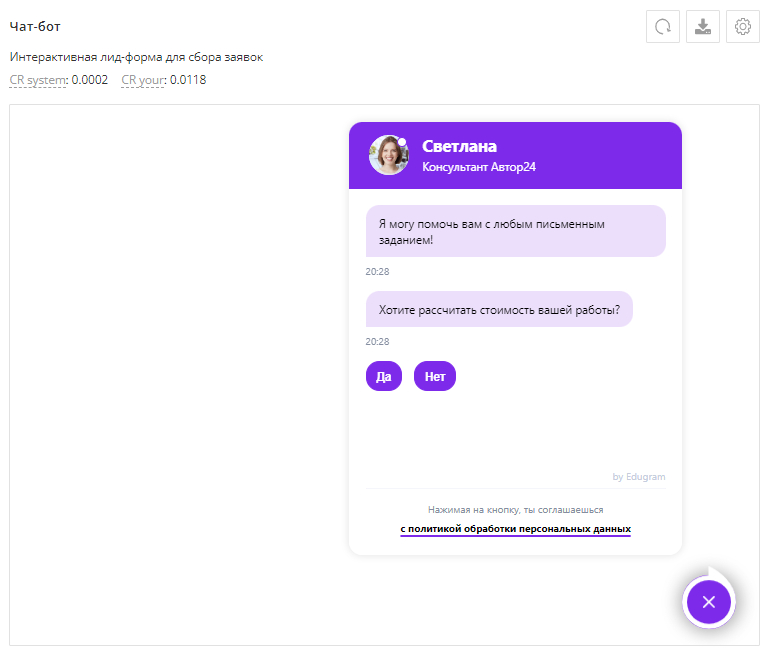The image size is (769, 660).
Task: Select the "Я могу помочь вам" message bubble
Action: (x=515, y=231)
